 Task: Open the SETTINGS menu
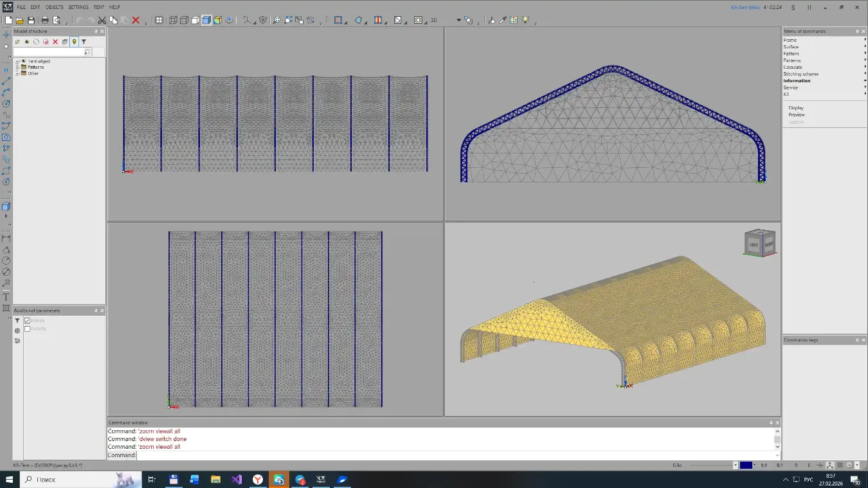click(x=78, y=7)
